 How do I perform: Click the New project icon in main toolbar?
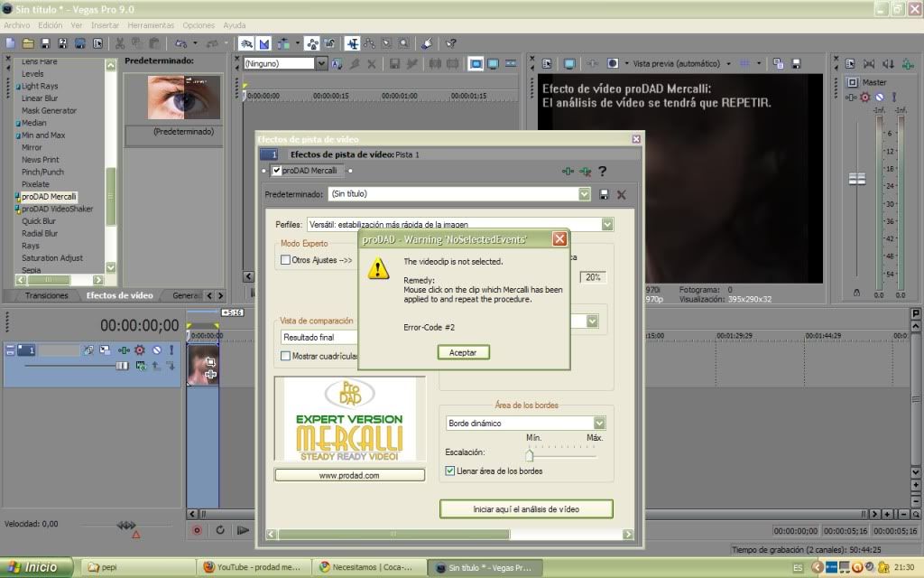tap(11, 43)
